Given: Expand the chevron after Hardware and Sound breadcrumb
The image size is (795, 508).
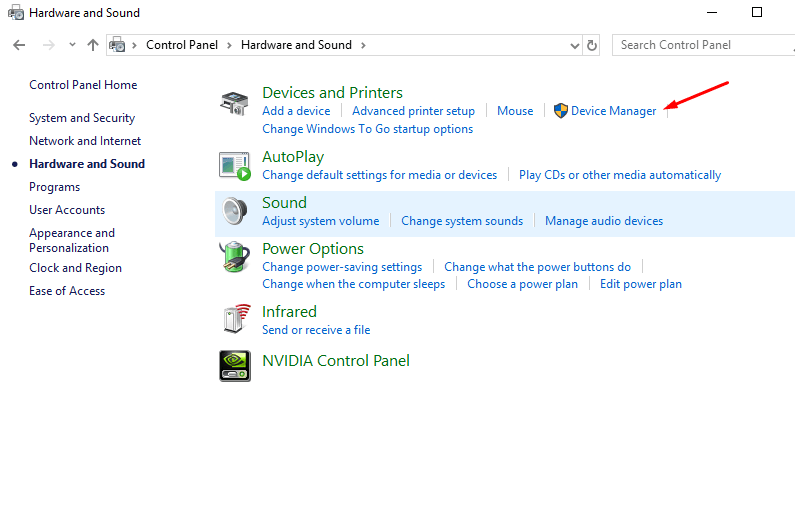Looking at the screenshot, I should pyautogui.click(x=363, y=45).
